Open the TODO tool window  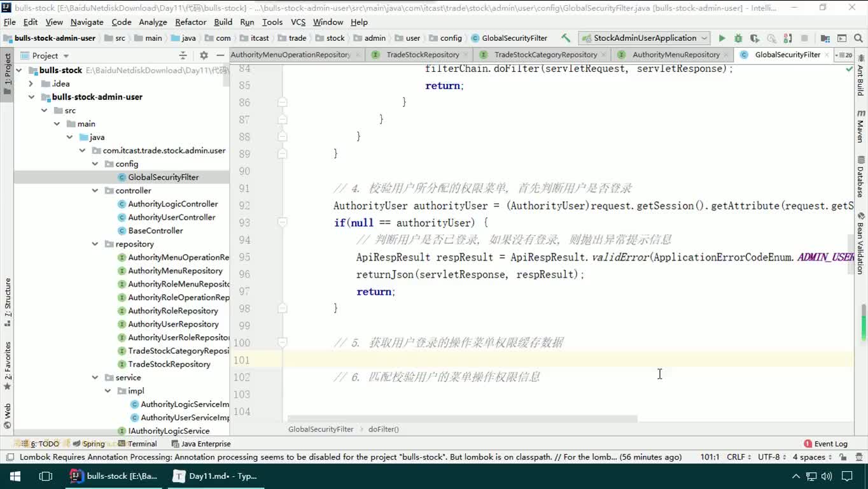click(39, 444)
